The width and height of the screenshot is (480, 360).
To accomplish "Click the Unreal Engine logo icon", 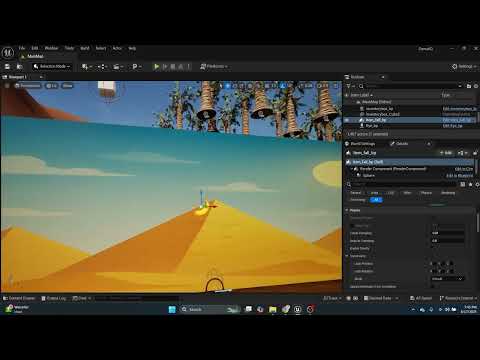I will point(8,53).
